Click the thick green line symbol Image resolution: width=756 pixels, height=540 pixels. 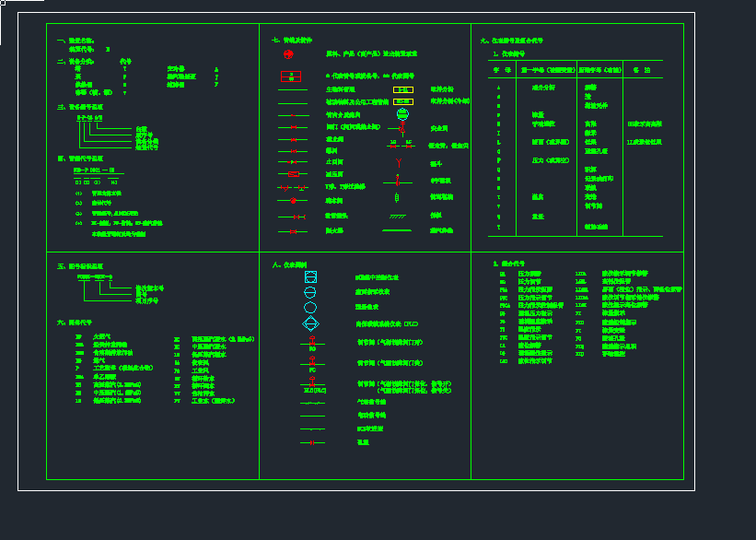(x=398, y=230)
